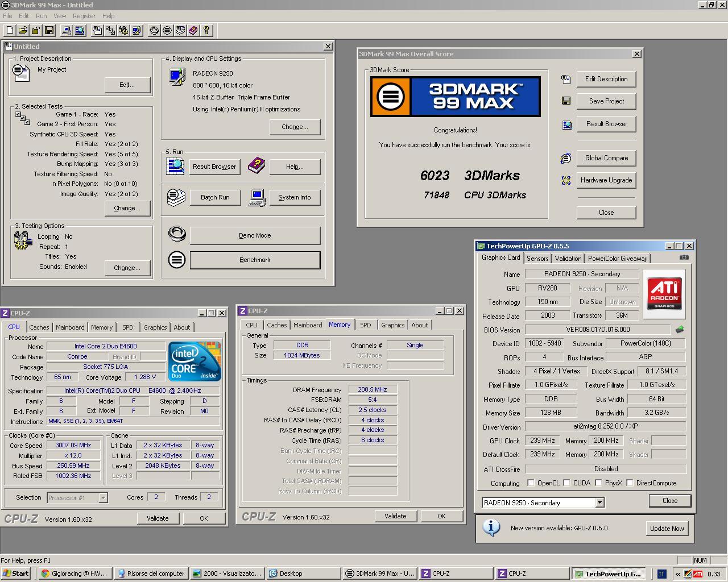Click the Hardware Upgrade button

606,180
